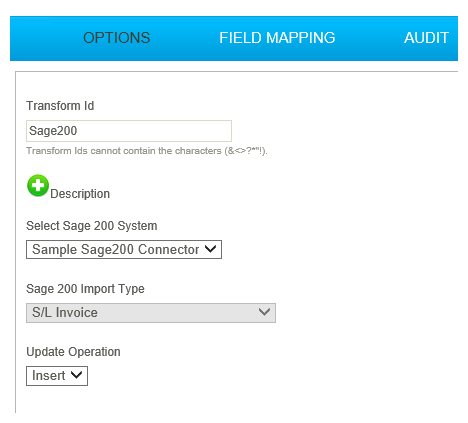Click the chevron arrow on the S/L Invoice box
The image size is (468, 423).
[264, 312]
